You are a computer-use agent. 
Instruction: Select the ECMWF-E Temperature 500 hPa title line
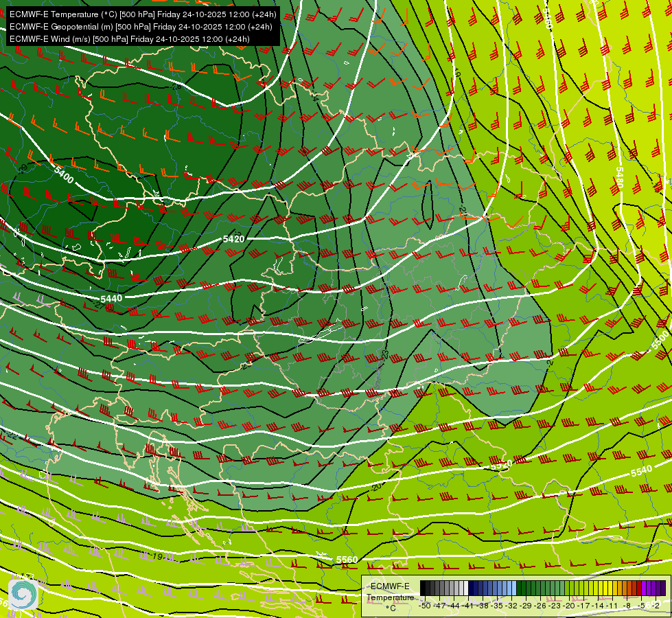click(x=143, y=14)
